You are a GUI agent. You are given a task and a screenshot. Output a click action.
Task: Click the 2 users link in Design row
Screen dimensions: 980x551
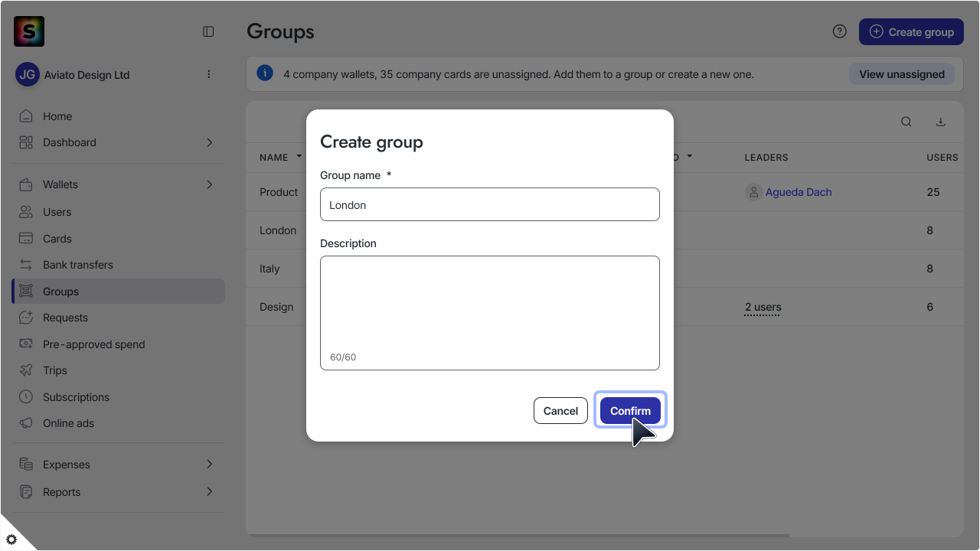pyautogui.click(x=763, y=308)
